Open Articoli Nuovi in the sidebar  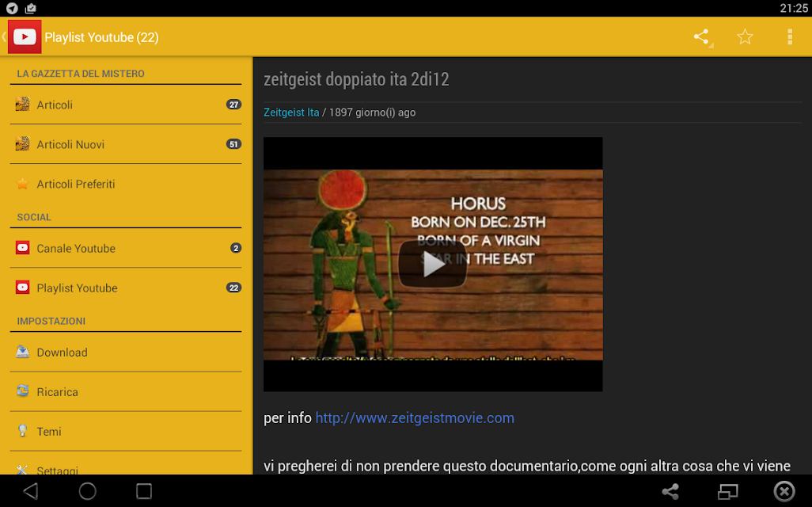[x=126, y=144]
